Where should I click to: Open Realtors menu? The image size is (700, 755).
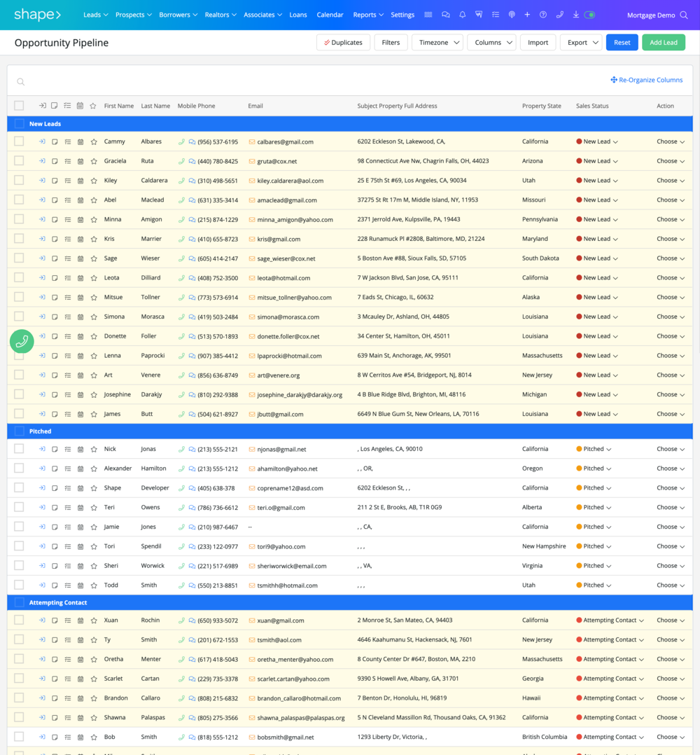(220, 15)
